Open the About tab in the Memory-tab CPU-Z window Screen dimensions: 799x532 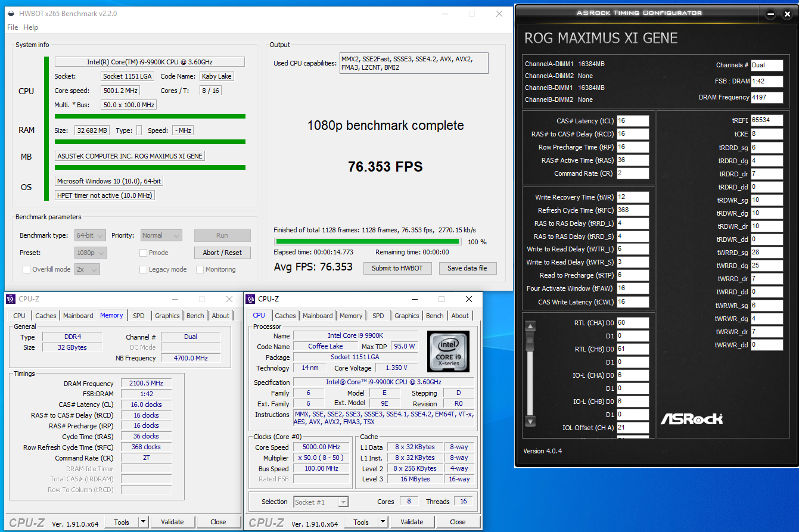[x=220, y=316]
